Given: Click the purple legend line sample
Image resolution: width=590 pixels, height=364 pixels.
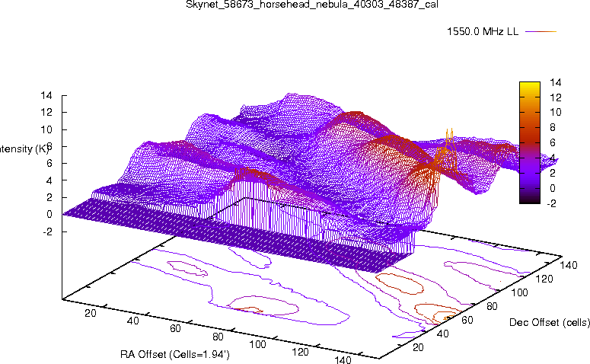Looking at the screenshot, I should tap(541, 31).
